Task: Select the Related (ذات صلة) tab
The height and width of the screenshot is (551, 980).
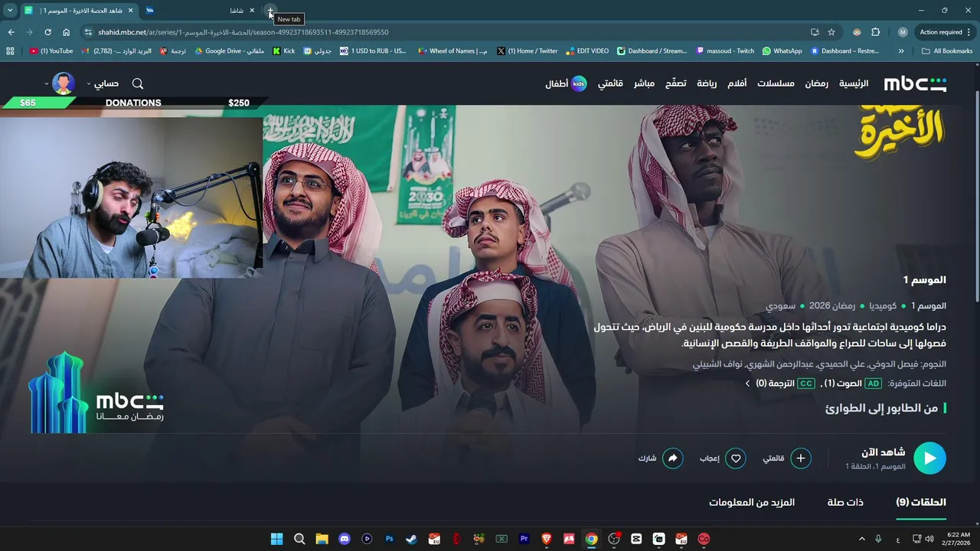Action: [x=845, y=502]
